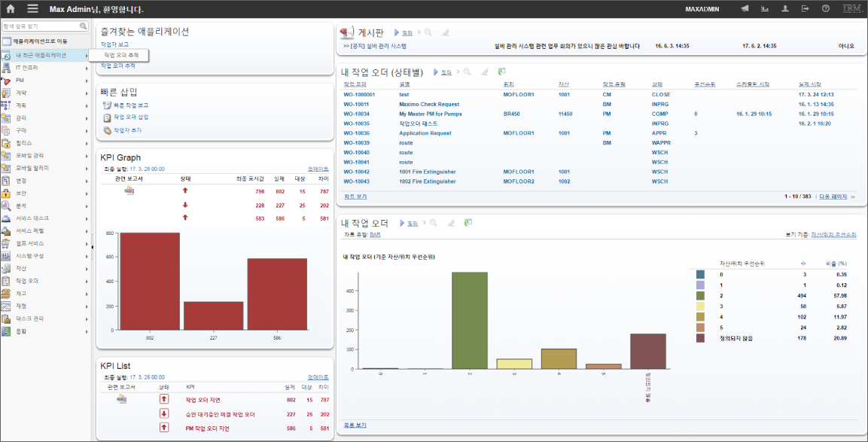Click the 목록 보기 link
This screenshot has height=442, width=868.
(x=355, y=425)
